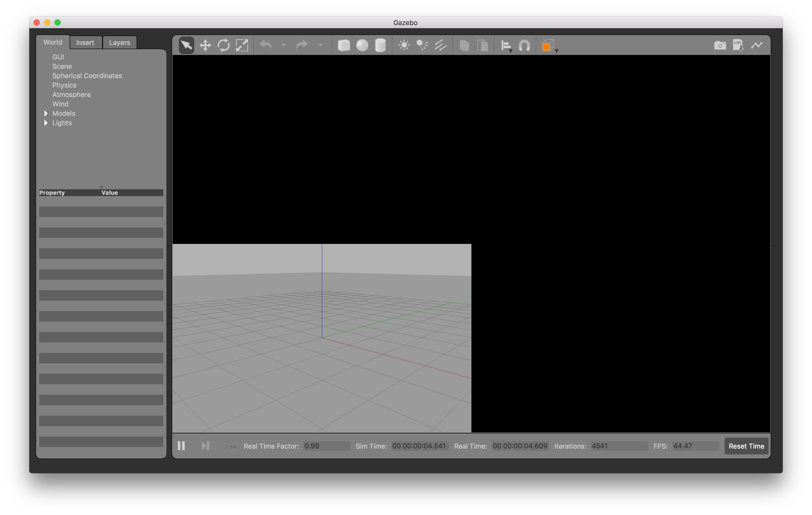Pause the simulation

(x=182, y=446)
